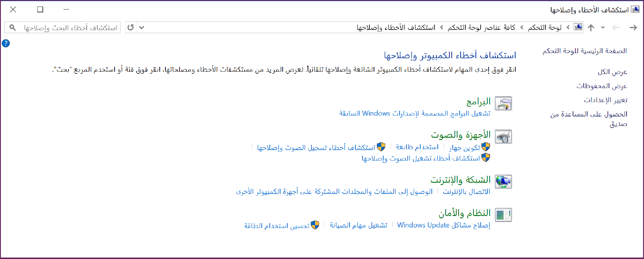
Task: Open عرض الكل sidebar link
Action: pos(612,72)
